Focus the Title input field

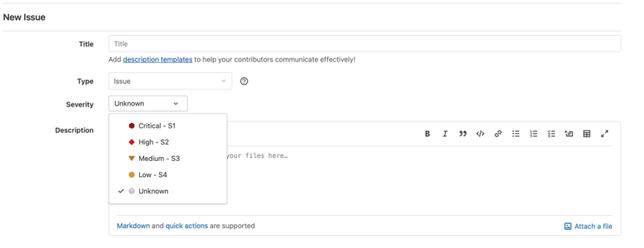[365, 43]
